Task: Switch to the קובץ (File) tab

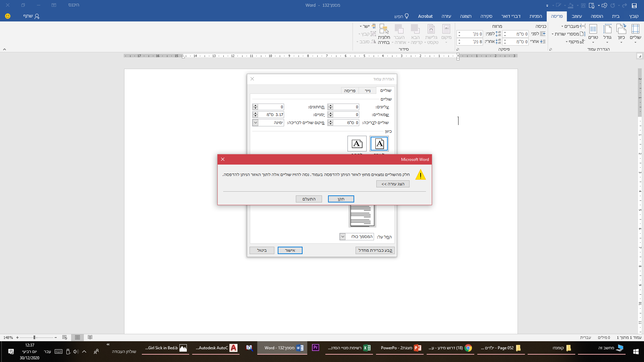Action: tap(634, 16)
